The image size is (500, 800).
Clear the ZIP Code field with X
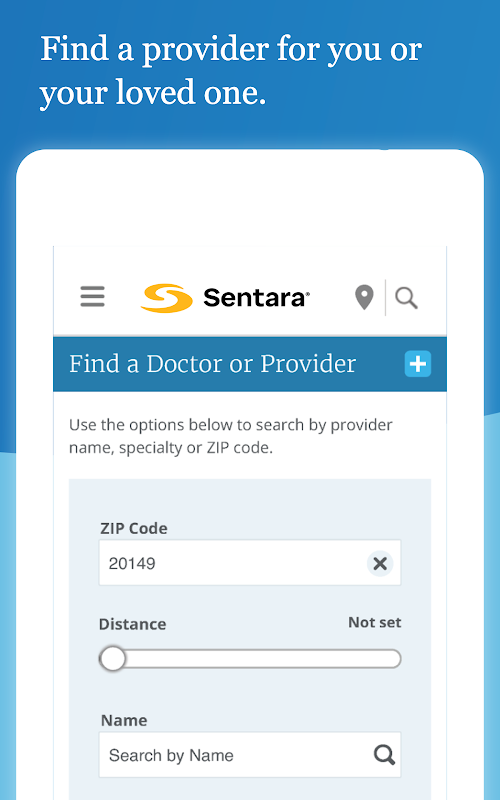click(x=380, y=563)
